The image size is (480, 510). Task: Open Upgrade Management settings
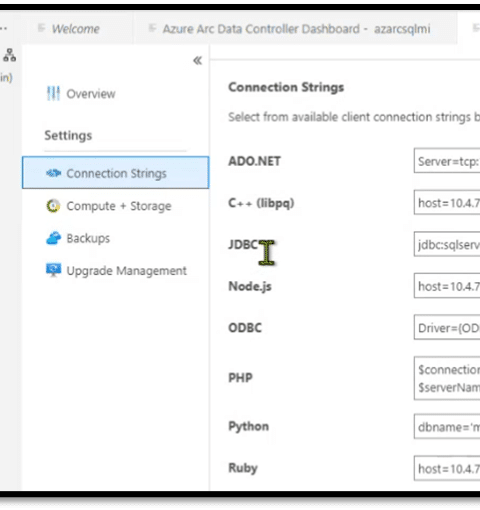[x=116, y=271]
